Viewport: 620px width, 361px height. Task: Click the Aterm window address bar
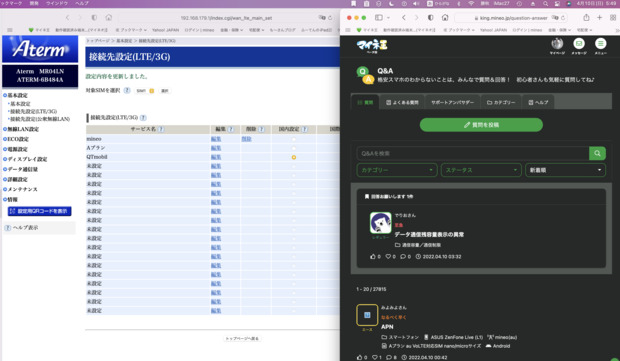(226, 18)
